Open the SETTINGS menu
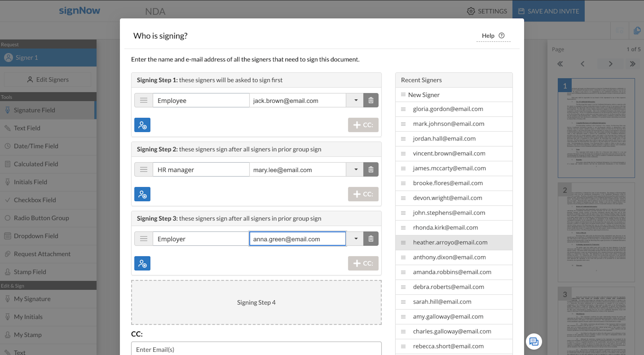Screen dimensions: 644x355 pos(487,11)
